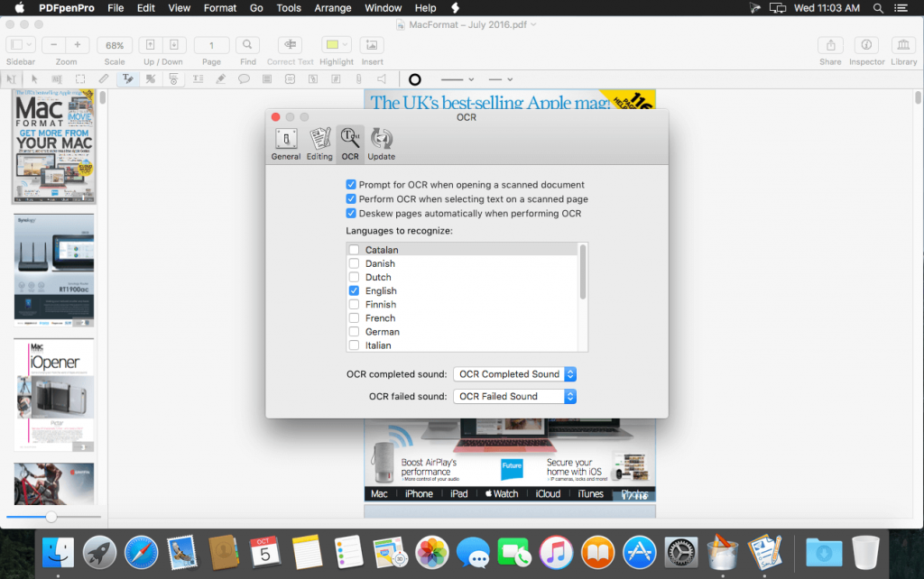Select the Editing preferences pane

319,142
